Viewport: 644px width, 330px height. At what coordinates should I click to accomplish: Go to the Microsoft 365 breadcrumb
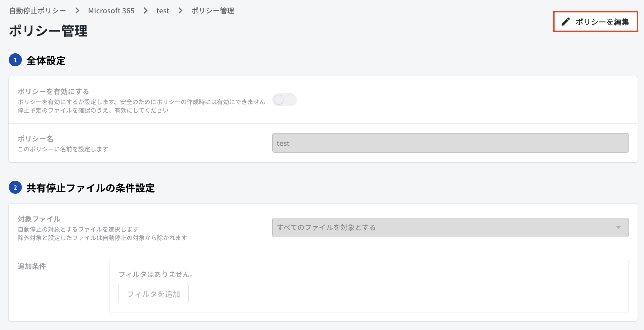[x=111, y=11]
